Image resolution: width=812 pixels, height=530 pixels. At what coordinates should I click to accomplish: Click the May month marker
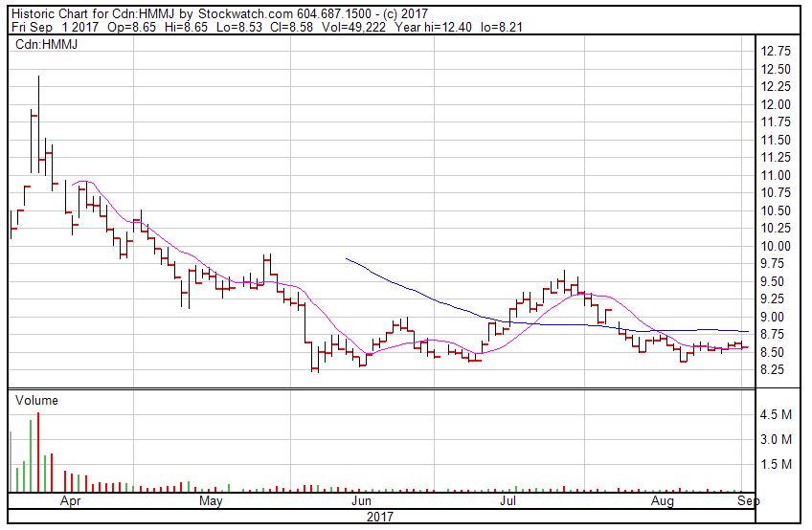211,500
